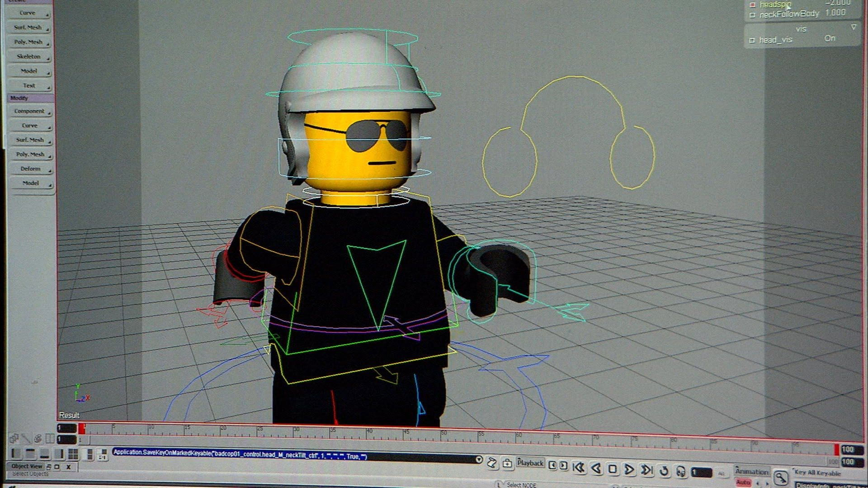Image resolution: width=868 pixels, height=488 pixels.
Task: Go to the previous keyframe arrow
Action: pos(758,484)
